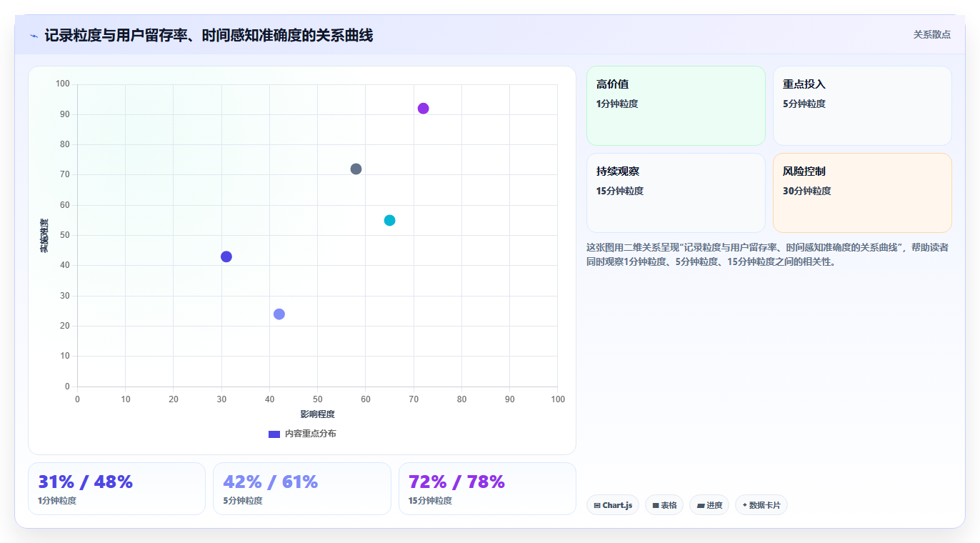Click the 15分钟粒度 text in 持续观察 card
The width and height of the screenshot is (980, 543).
pyautogui.click(x=620, y=191)
